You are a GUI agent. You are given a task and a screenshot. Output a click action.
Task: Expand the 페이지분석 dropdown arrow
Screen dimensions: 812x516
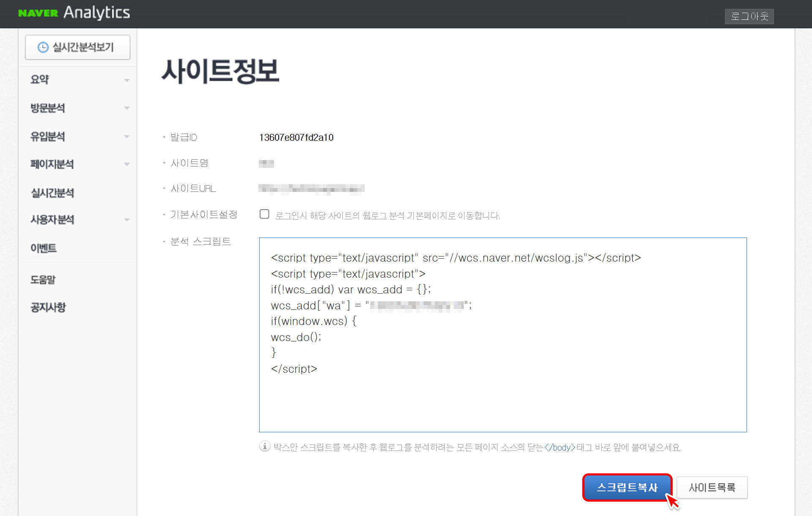(x=127, y=164)
